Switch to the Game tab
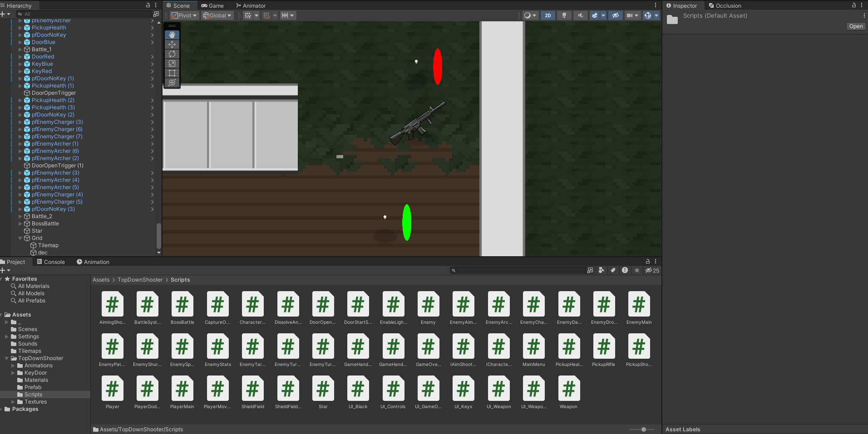Image resolution: width=868 pixels, height=434 pixels. pos(212,5)
